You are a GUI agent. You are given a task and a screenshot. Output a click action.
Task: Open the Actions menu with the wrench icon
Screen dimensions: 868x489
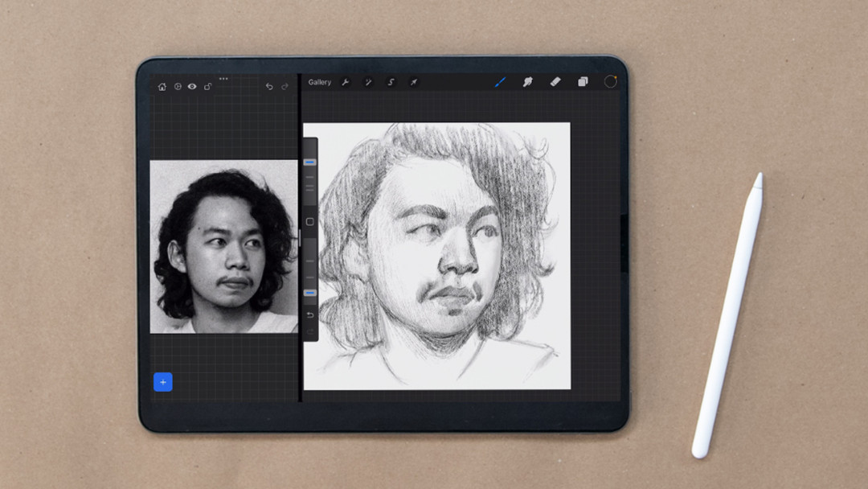click(x=345, y=81)
